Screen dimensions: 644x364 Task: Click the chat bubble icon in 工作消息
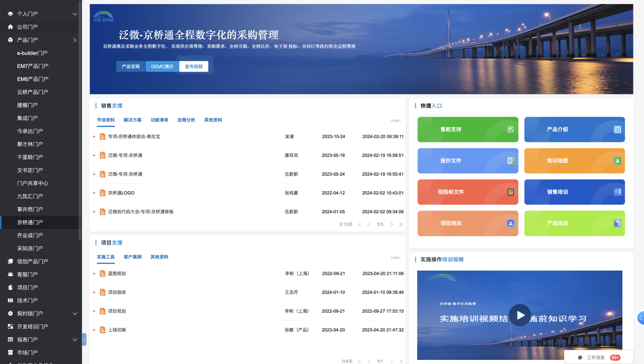580,358
